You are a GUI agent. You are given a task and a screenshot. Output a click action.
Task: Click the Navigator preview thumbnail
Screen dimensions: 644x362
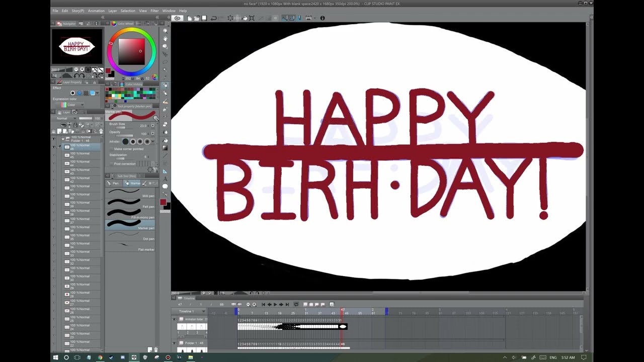coord(77,47)
